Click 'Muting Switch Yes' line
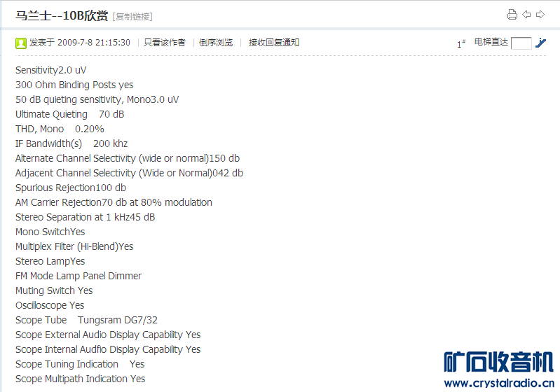560x392 pixels. (x=54, y=290)
